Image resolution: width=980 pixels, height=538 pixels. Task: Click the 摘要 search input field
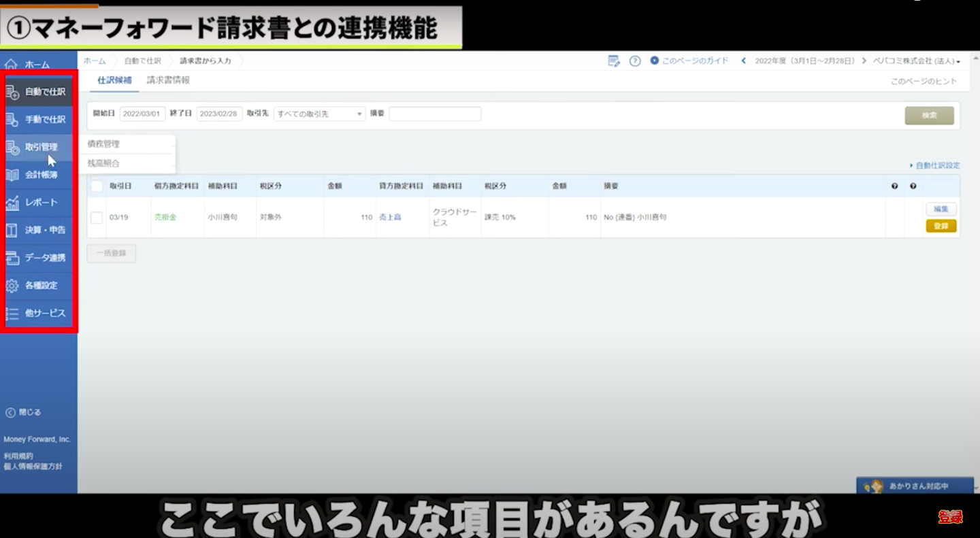point(435,114)
